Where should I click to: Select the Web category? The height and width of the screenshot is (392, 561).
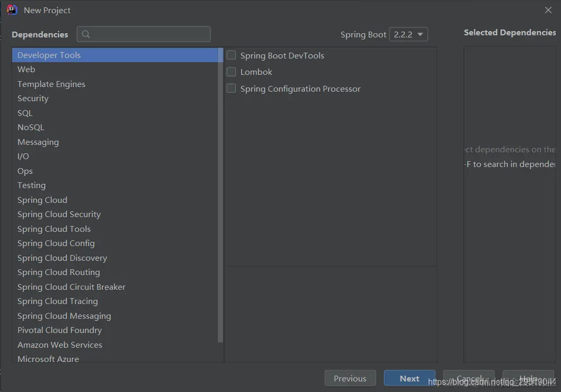coord(115,70)
